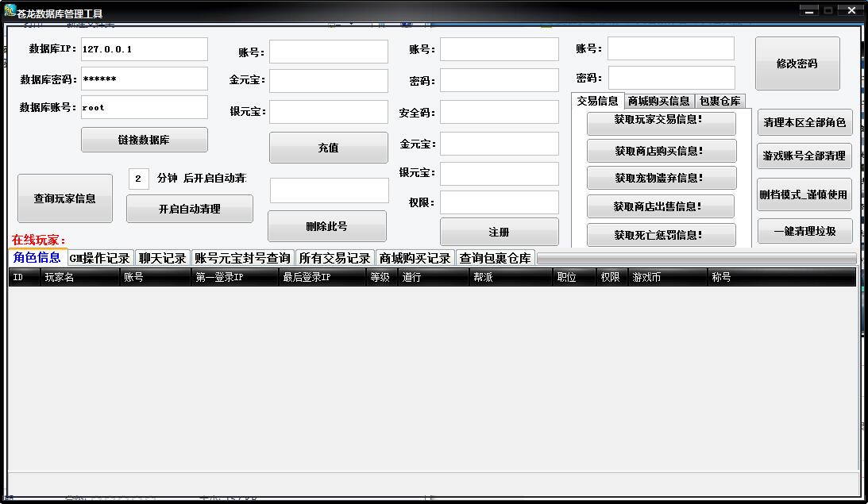868x504 pixels.
Task: Click the 注册 register button
Action: 499,232
